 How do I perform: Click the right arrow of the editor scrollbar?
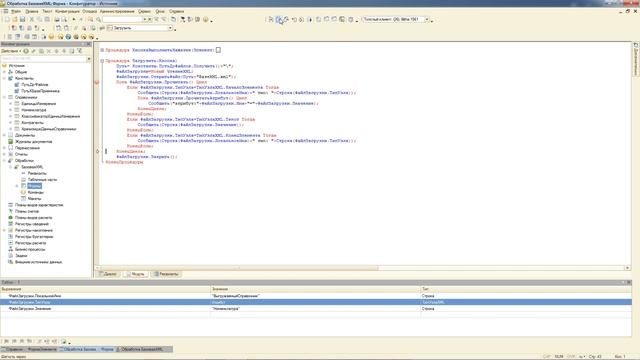[627, 268]
